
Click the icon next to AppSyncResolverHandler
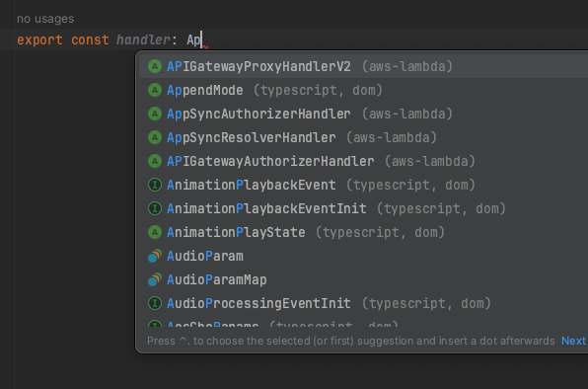tap(155, 137)
